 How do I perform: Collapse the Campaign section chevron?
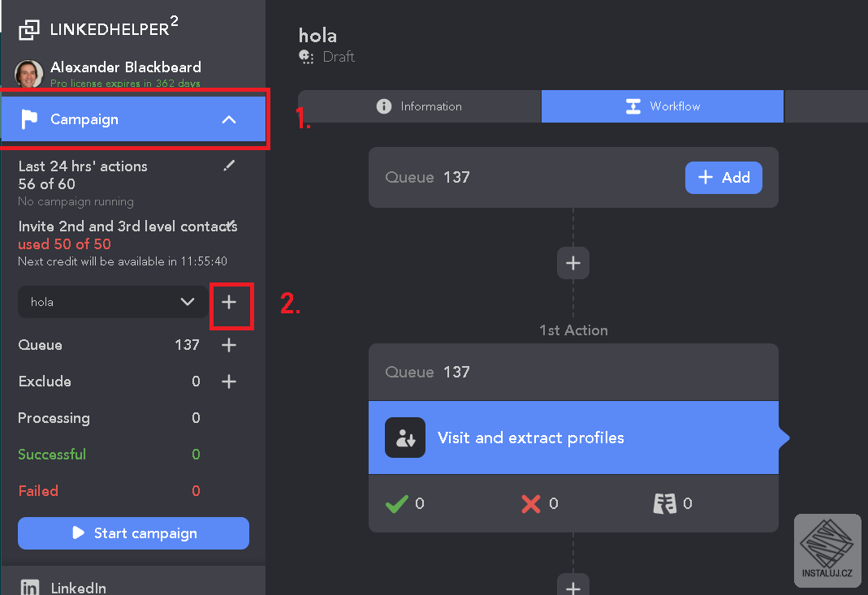point(229,119)
